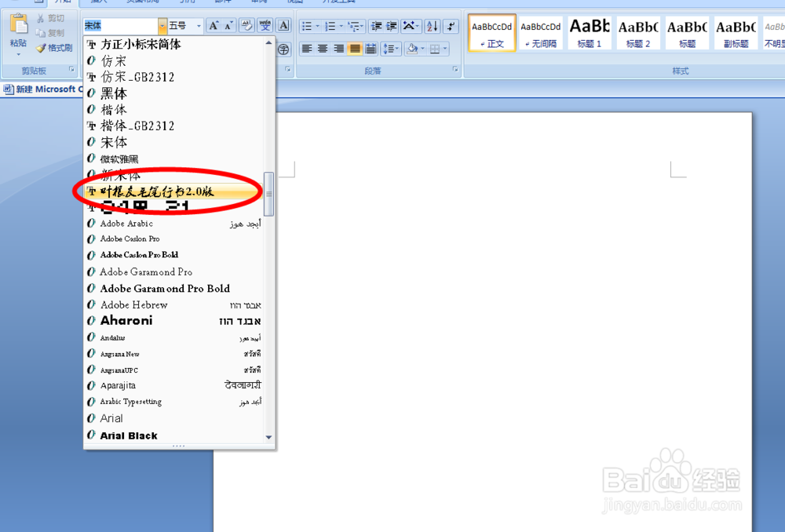The height and width of the screenshot is (532, 785).
Task: Apply Character Border with boxed A icon
Action: pyautogui.click(x=283, y=26)
